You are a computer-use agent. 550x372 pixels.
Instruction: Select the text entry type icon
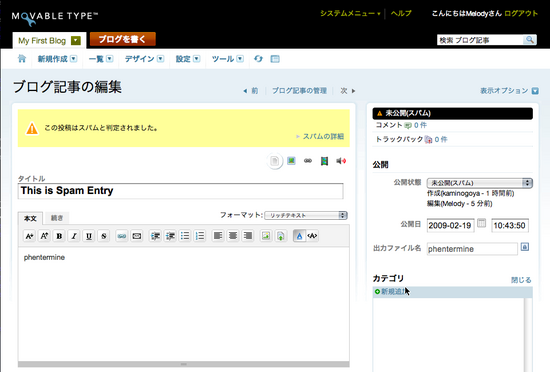click(275, 161)
